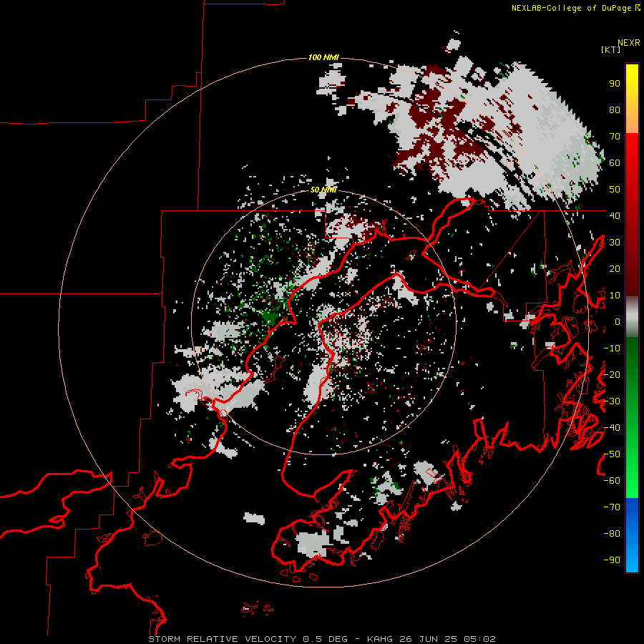This screenshot has height=644, width=644.
Task: Click the -60 value on the velocity scale
Action: coord(612,481)
